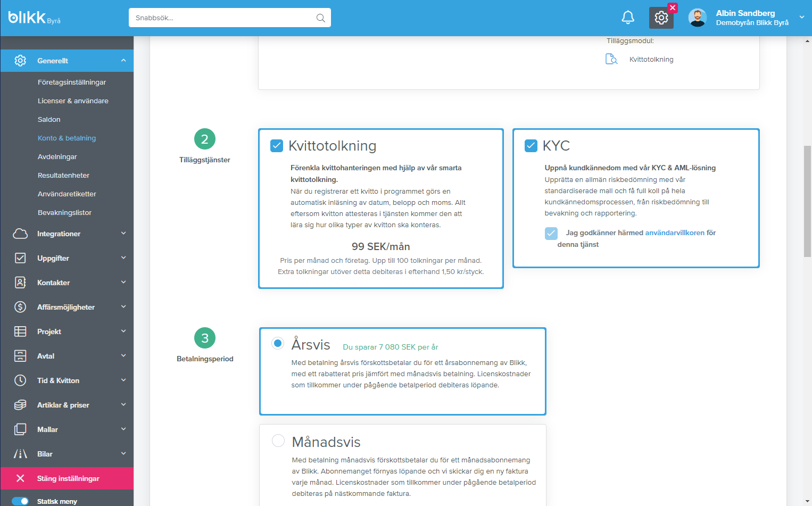Click the Snabbsök search field
812x506 pixels.
point(230,18)
